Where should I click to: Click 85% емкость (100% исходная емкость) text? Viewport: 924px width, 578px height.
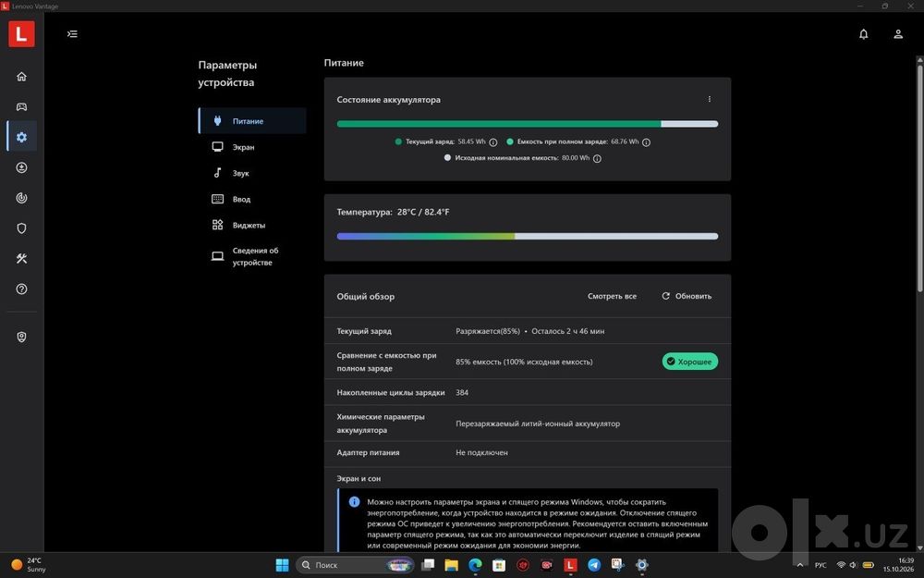tap(524, 363)
